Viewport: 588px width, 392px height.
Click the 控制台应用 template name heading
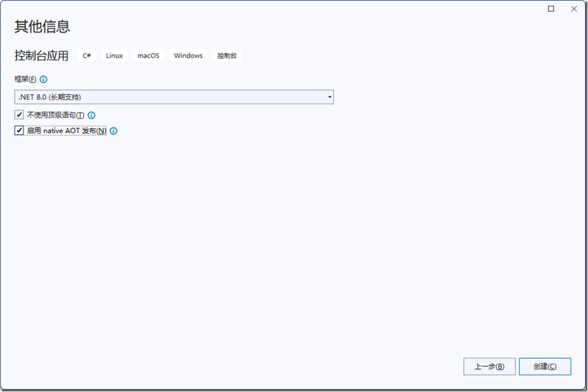[x=41, y=56]
